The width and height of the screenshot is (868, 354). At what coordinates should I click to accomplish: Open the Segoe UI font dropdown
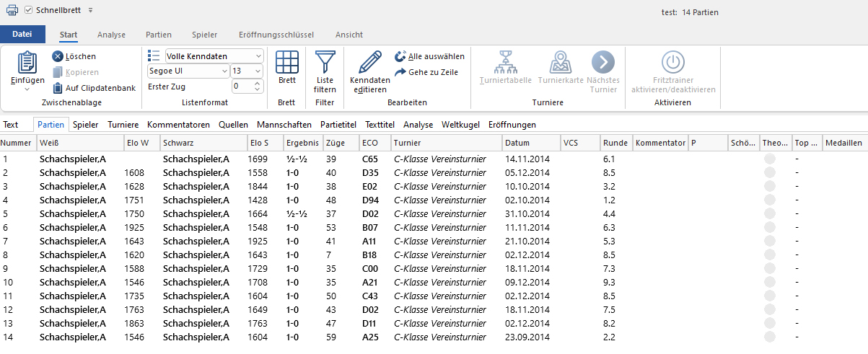(x=223, y=71)
